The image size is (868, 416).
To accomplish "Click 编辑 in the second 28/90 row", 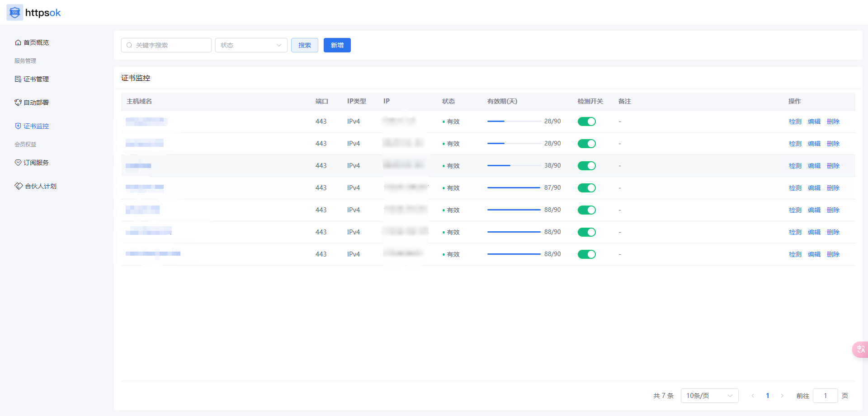I will click(814, 144).
